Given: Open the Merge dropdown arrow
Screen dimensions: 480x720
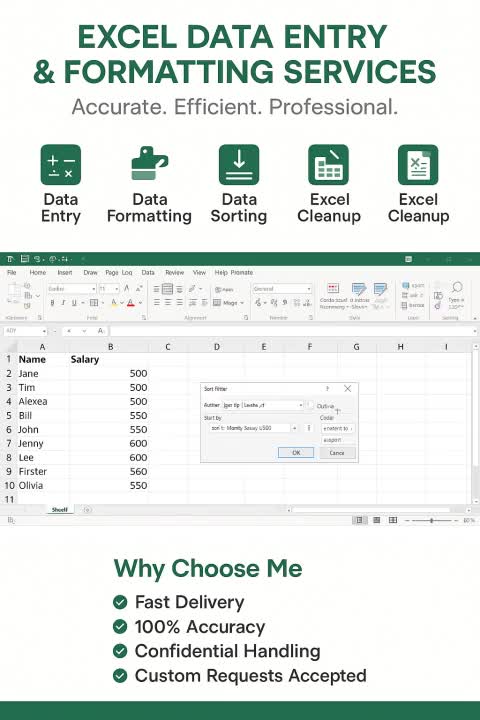Looking at the screenshot, I should [242, 303].
